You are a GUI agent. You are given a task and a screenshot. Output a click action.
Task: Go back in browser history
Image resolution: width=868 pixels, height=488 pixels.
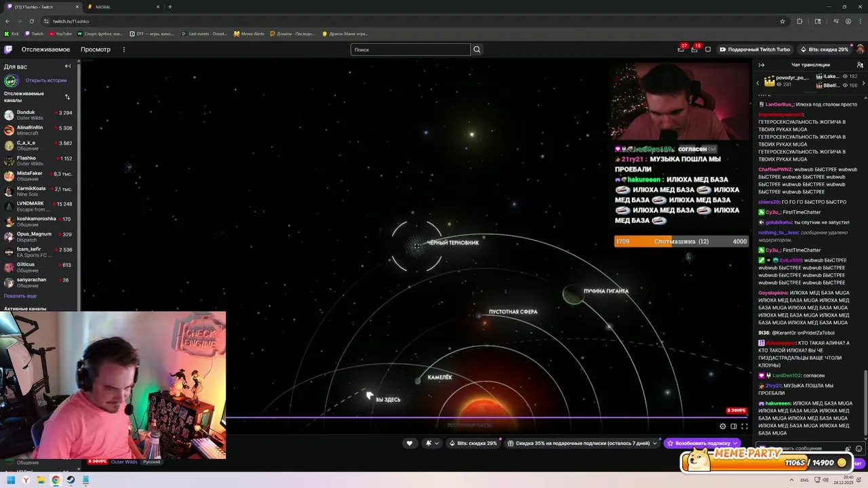pyautogui.click(x=7, y=21)
